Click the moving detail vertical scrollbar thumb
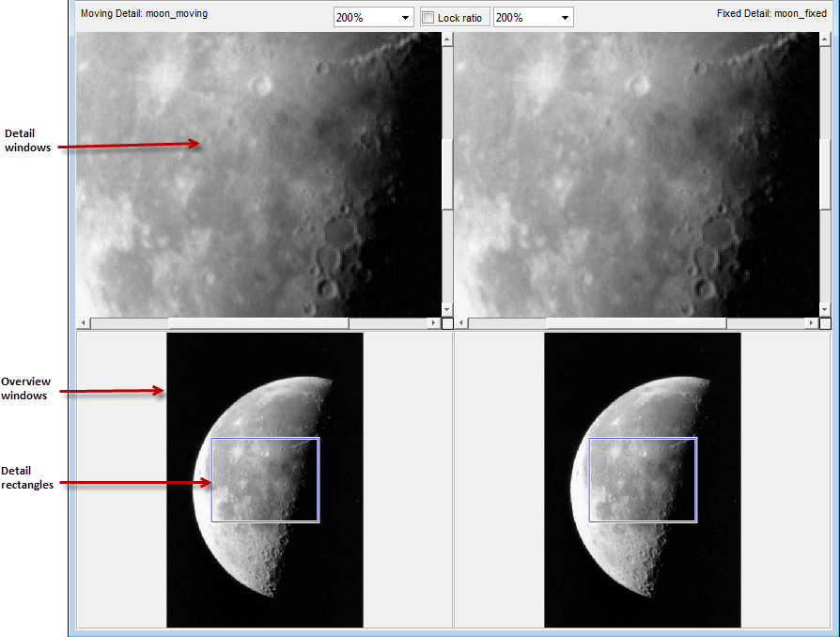Image resolution: width=840 pixels, height=637 pixels. click(x=447, y=174)
